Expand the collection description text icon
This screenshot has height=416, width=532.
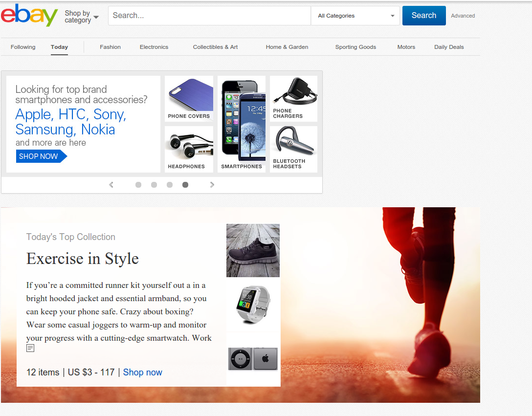tap(30, 348)
